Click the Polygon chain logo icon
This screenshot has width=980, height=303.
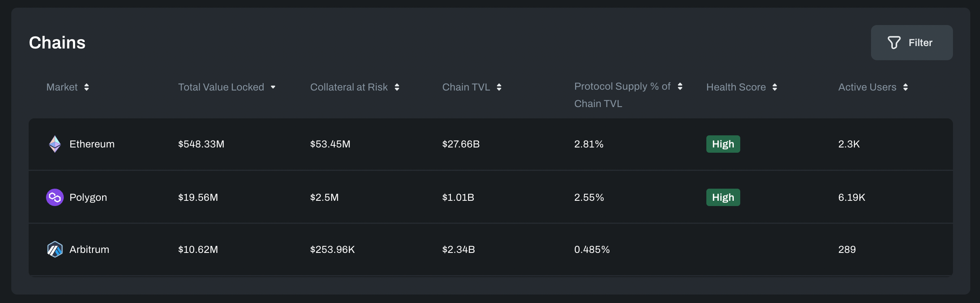point(55,198)
